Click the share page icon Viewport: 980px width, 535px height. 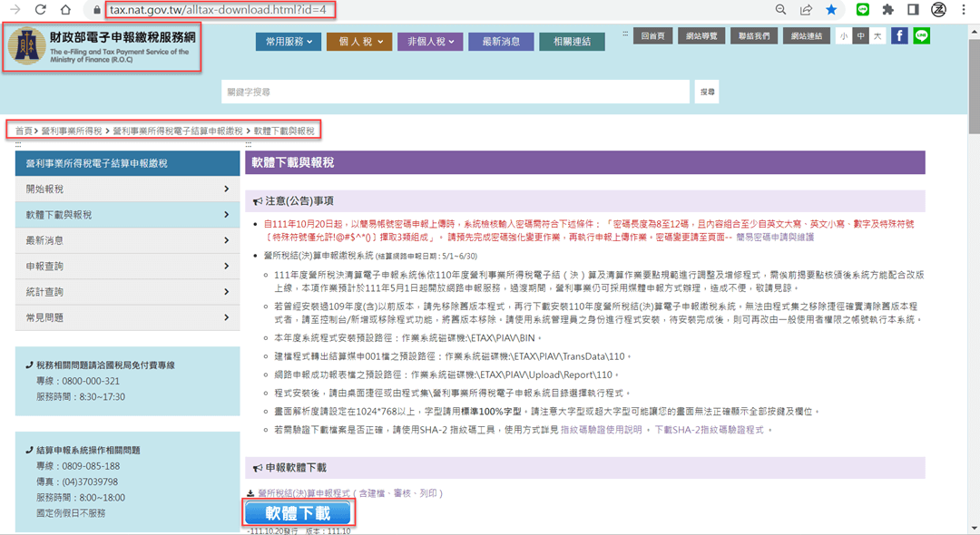click(806, 9)
